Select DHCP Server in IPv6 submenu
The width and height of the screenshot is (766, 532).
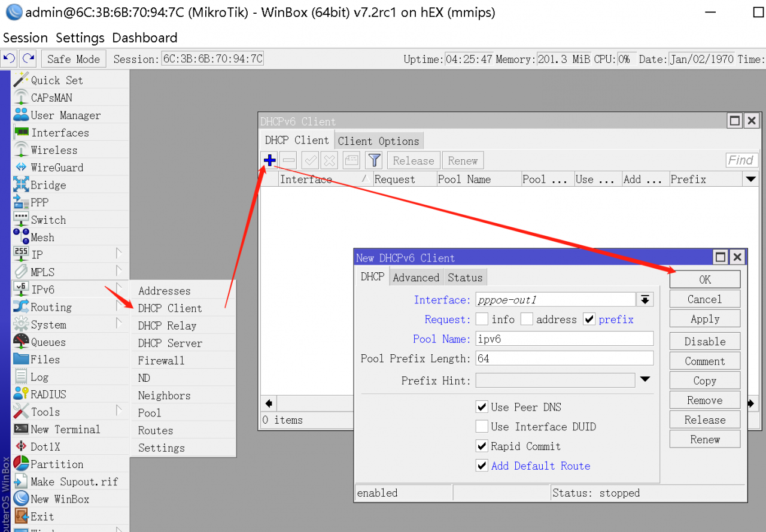170,343
